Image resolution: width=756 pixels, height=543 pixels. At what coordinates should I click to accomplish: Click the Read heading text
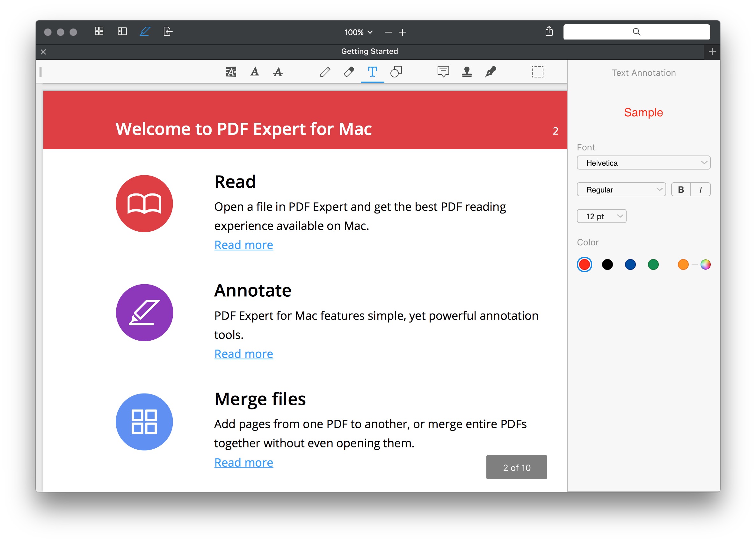click(235, 182)
